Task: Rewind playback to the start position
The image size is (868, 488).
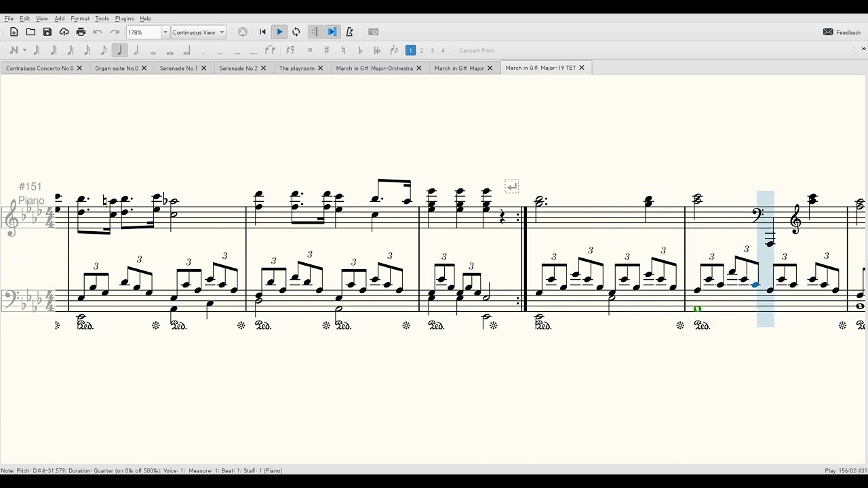Action: (x=262, y=32)
